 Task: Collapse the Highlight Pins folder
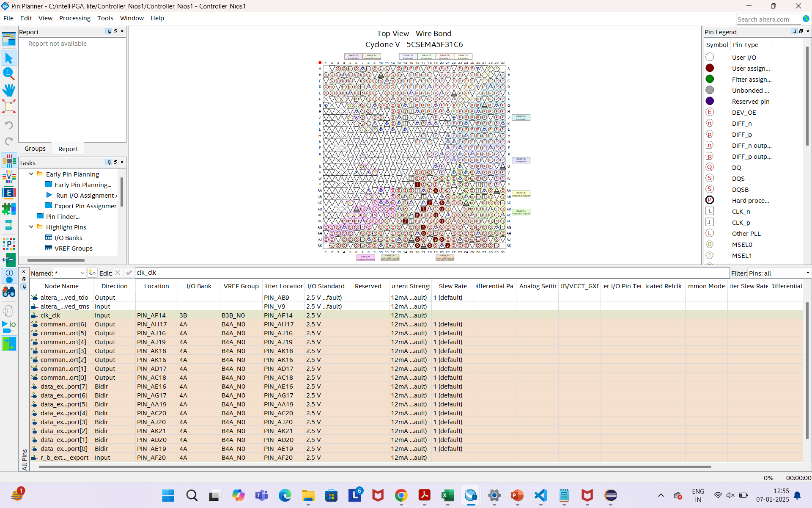[x=31, y=227]
